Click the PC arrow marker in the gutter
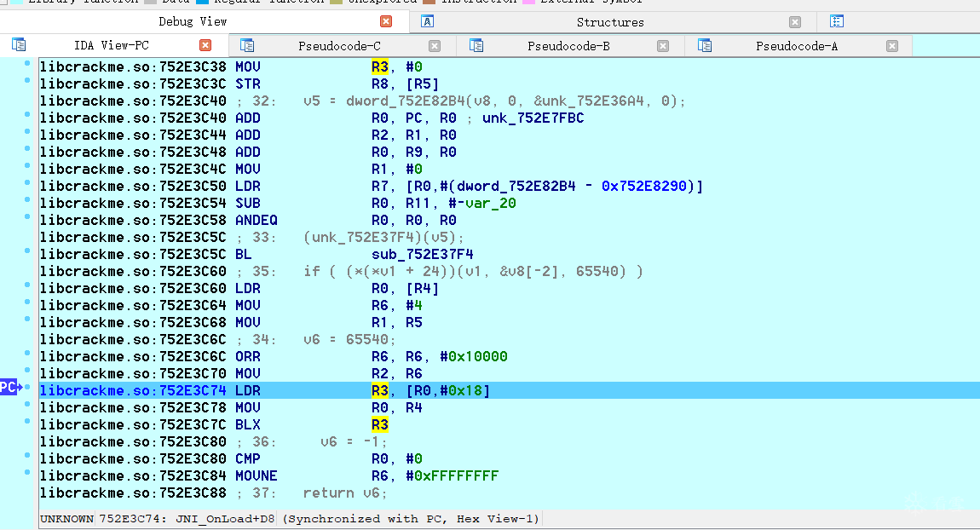The width and height of the screenshot is (980, 530). point(10,388)
